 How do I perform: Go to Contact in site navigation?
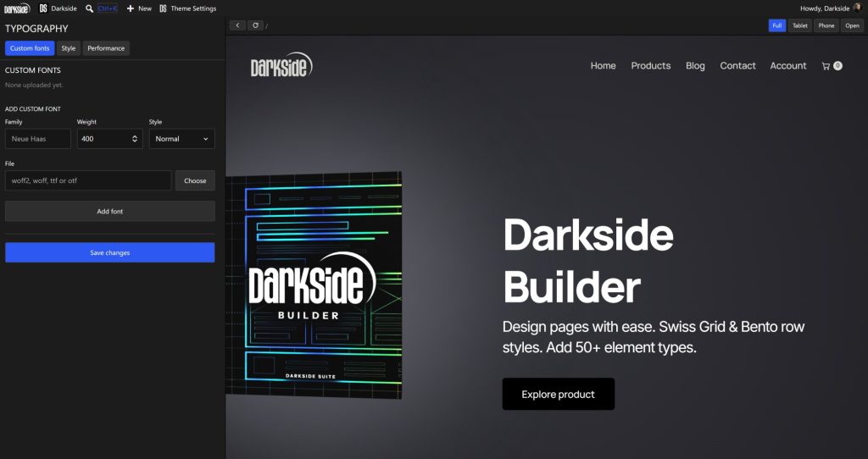(737, 65)
